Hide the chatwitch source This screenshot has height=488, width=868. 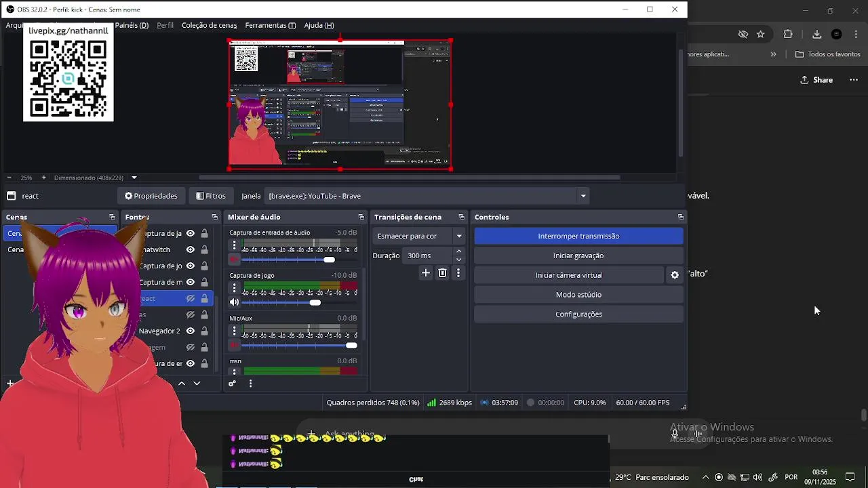(x=191, y=249)
